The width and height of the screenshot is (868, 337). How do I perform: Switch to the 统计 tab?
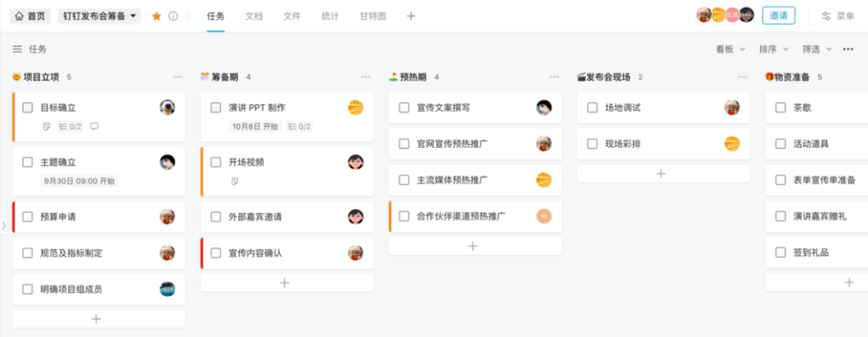[330, 16]
